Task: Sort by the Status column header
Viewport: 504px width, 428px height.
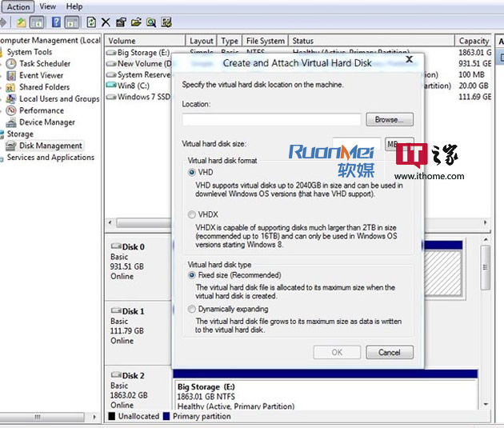Action: click(x=371, y=41)
